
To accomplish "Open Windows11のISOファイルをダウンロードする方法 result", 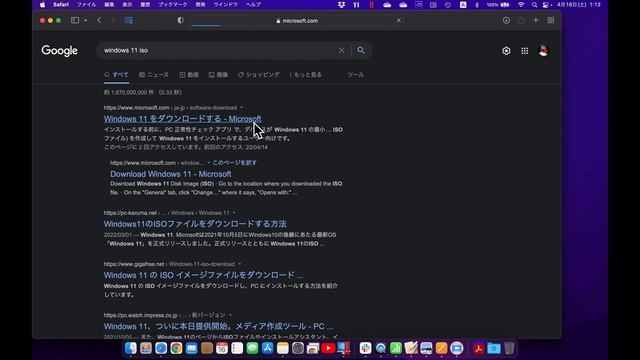I will 195,224.
